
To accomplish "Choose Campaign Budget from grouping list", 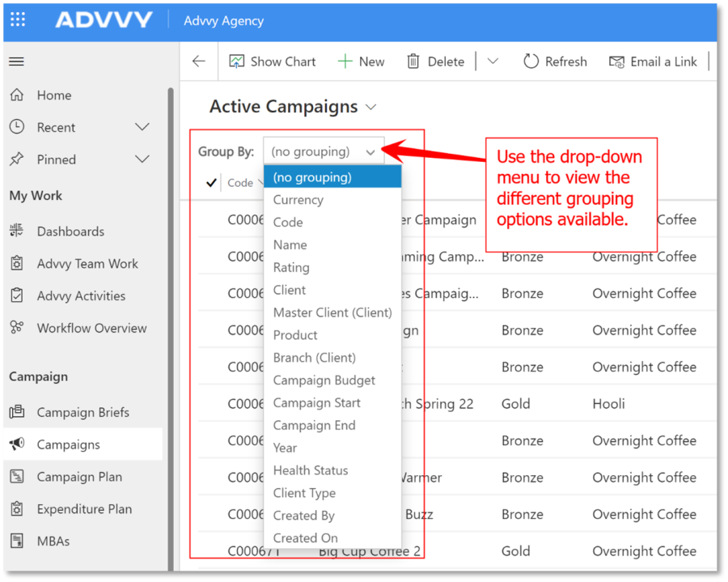I will tap(324, 380).
